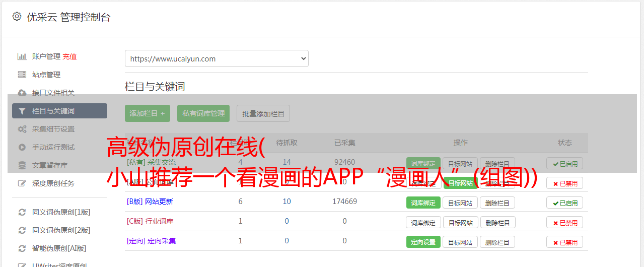Open 智能伪原创[AI版] menu item
This screenshot has height=267, width=644.
pos(59,248)
